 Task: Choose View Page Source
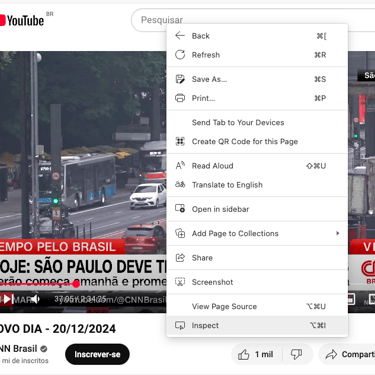coord(257,306)
